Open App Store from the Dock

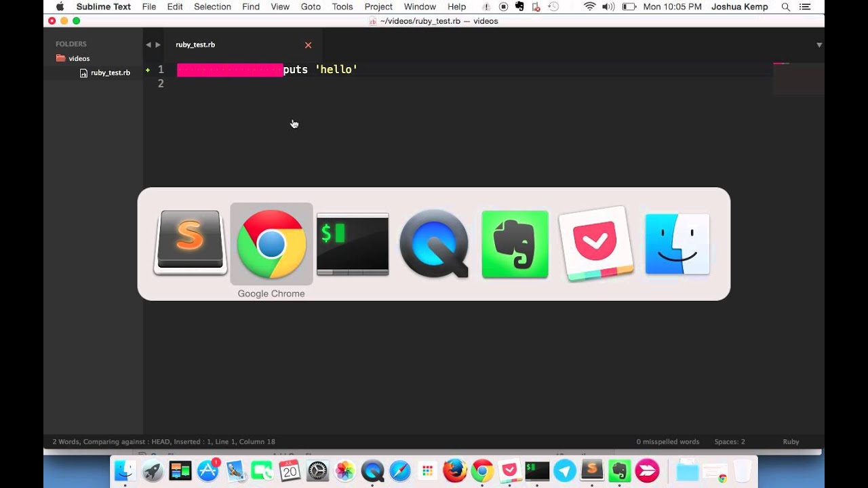(208, 470)
